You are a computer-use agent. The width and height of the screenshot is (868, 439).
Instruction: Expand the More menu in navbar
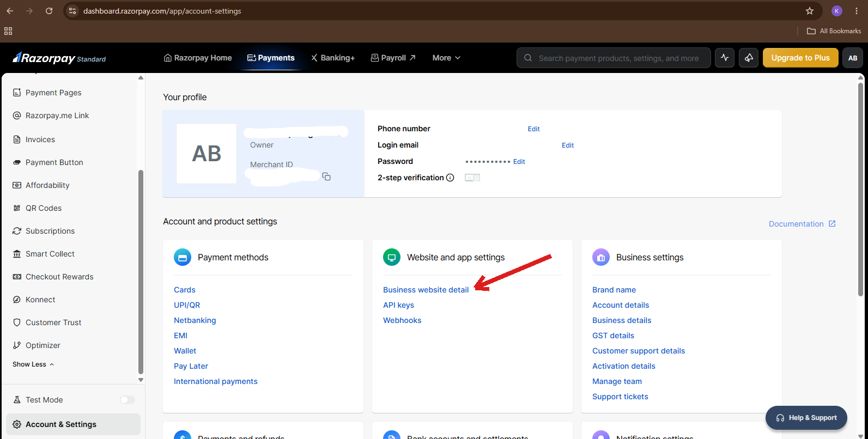tap(446, 58)
